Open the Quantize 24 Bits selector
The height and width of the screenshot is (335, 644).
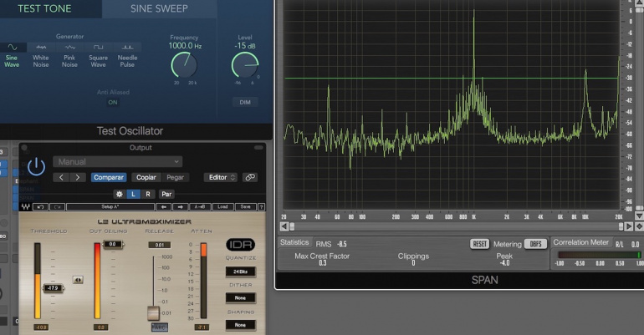[x=240, y=272]
